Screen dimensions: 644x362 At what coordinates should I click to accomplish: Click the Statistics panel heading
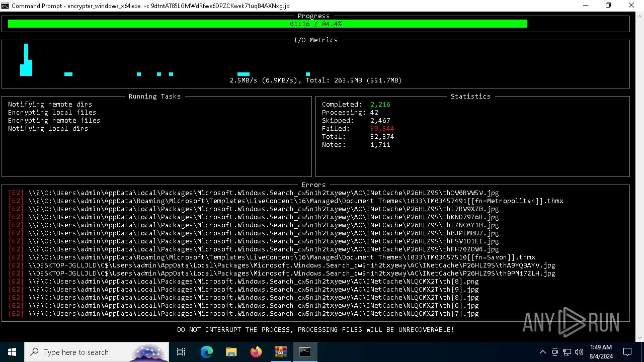[x=471, y=96]
